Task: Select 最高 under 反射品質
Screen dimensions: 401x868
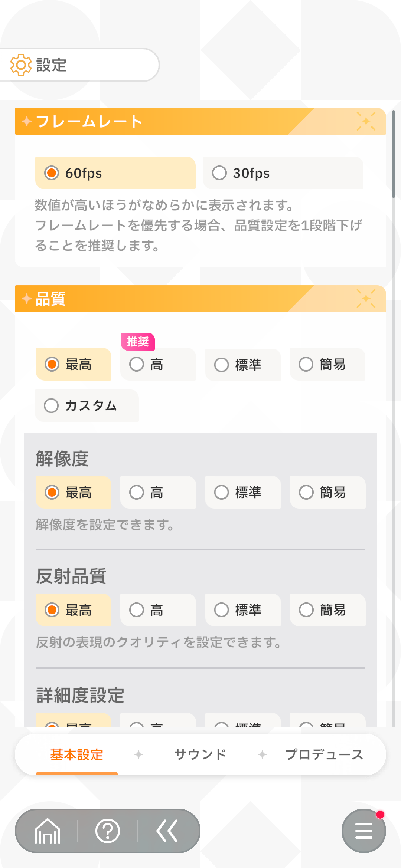Action: tap(73, 610)
